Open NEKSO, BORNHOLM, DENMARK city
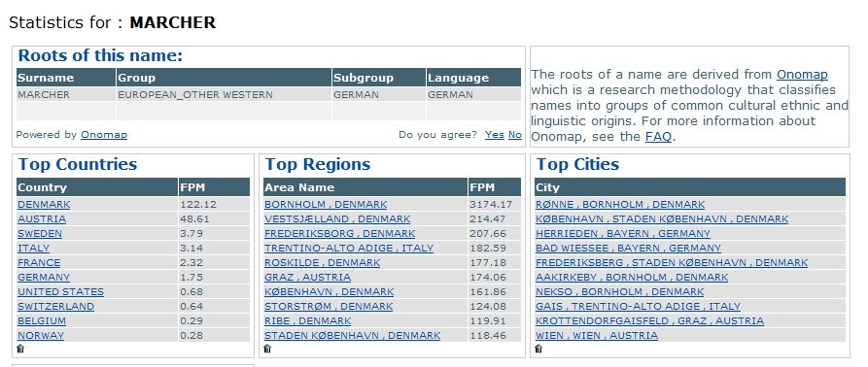The width and height of the screenshot is (868, 367). (x=619, y=291)
